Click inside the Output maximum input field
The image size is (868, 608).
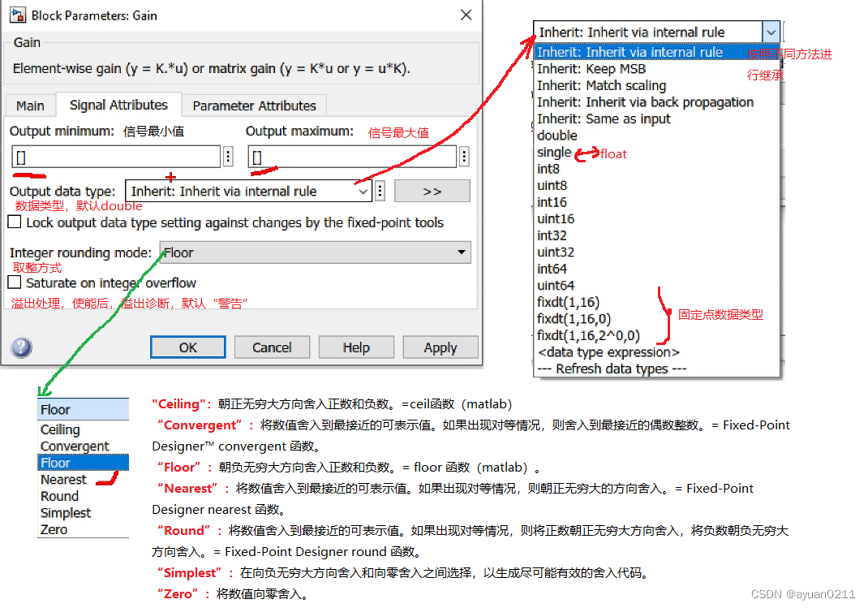(341, 156)
